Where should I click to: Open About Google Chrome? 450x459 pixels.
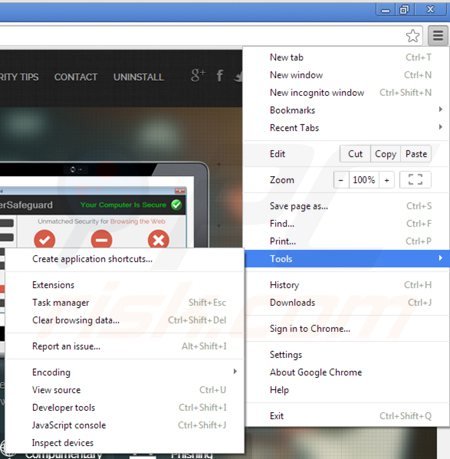click(x=347, y=372)
